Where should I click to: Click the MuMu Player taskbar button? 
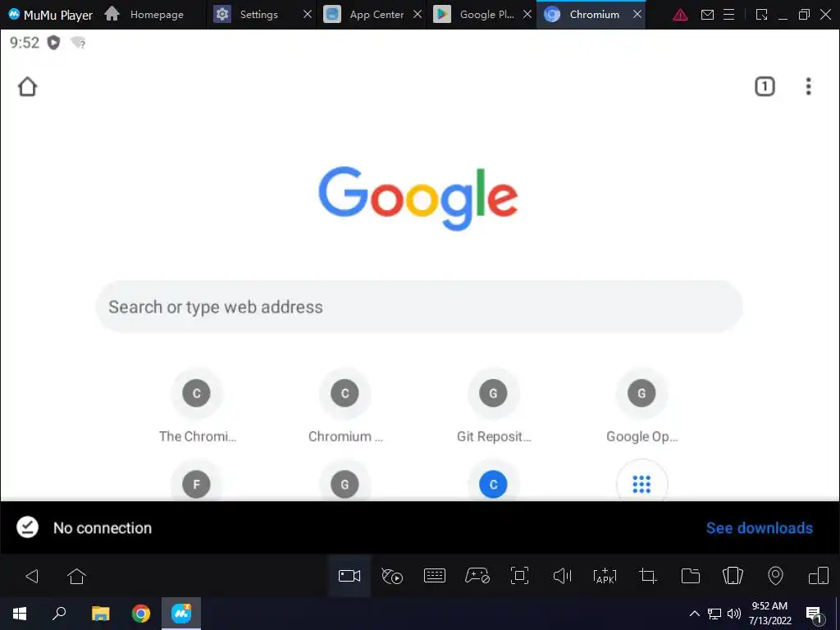pos(181,614)
